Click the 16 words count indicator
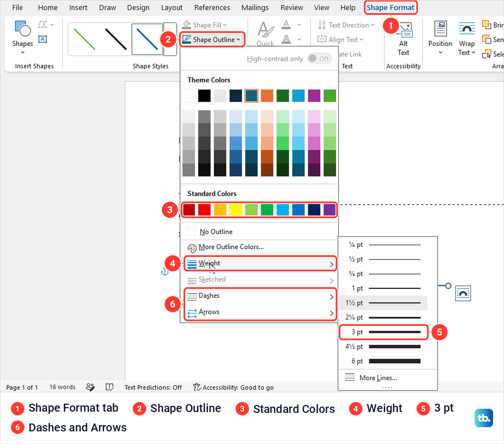Image resolution: width=504 pixels, height=444 pixels. point(63,387)
